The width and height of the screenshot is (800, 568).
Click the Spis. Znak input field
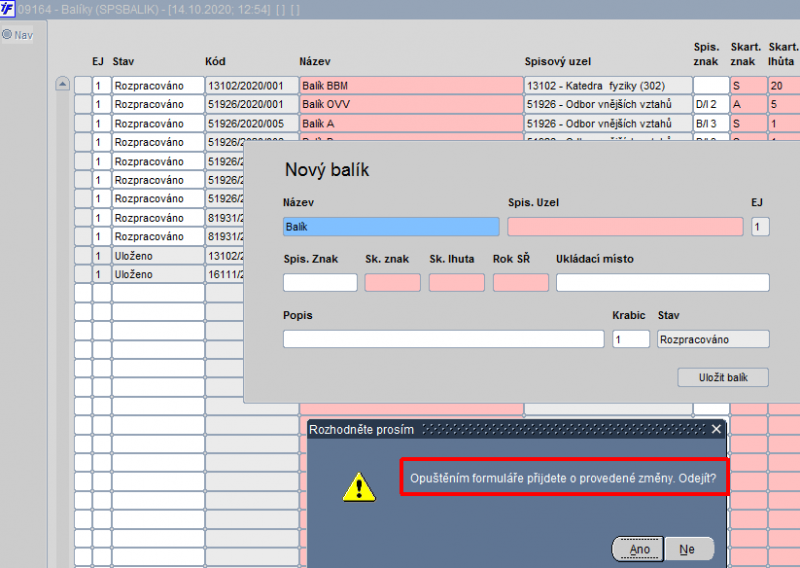point(320,282)
